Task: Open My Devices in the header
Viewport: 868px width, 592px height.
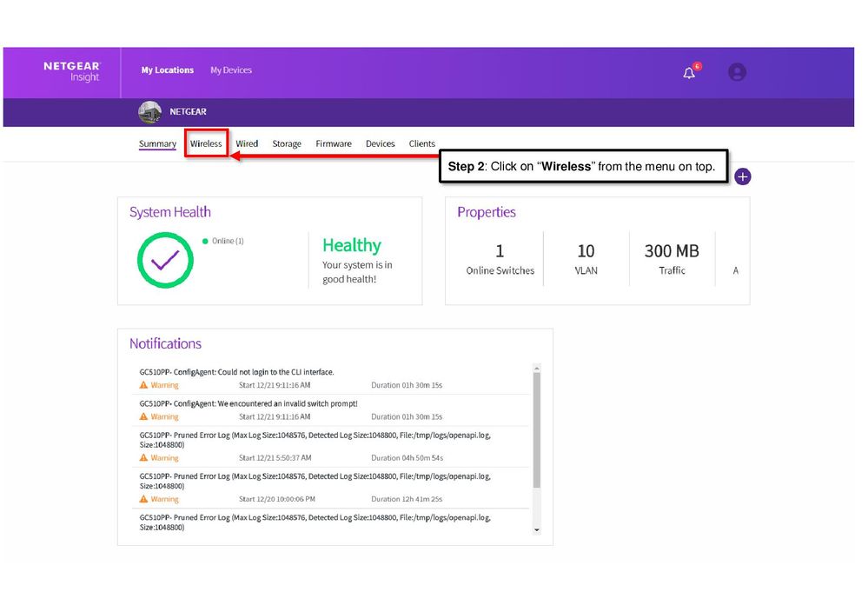Action: click(x=231, y=70)
